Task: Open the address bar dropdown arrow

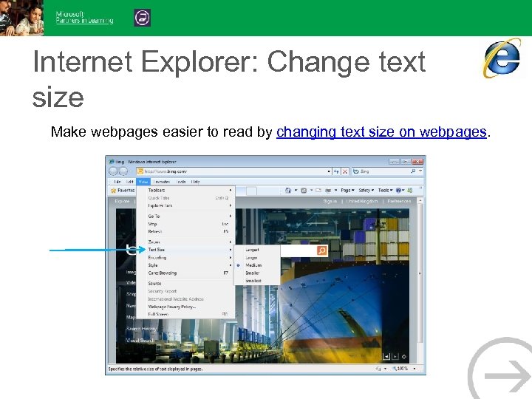Action: [x=329, y=171]
